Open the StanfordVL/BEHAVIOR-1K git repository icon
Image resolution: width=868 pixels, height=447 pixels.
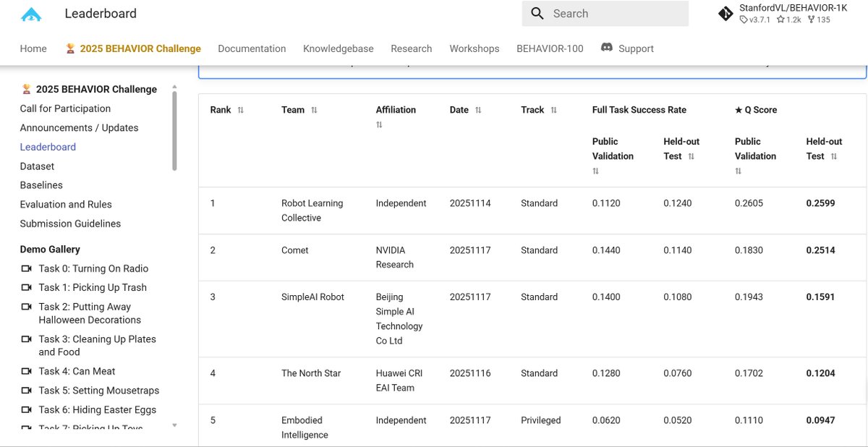(726, 14)
